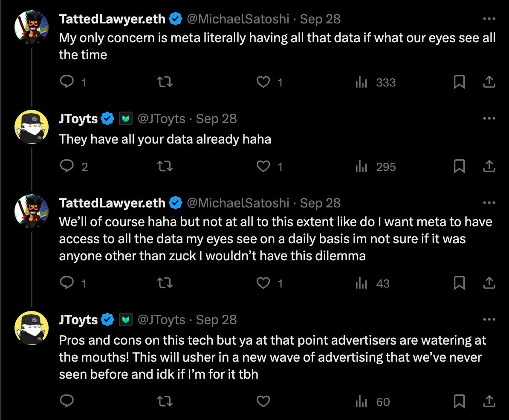
Task: Bookmark the 'Pros and cons' tweet
Action: tap(459, 401)
